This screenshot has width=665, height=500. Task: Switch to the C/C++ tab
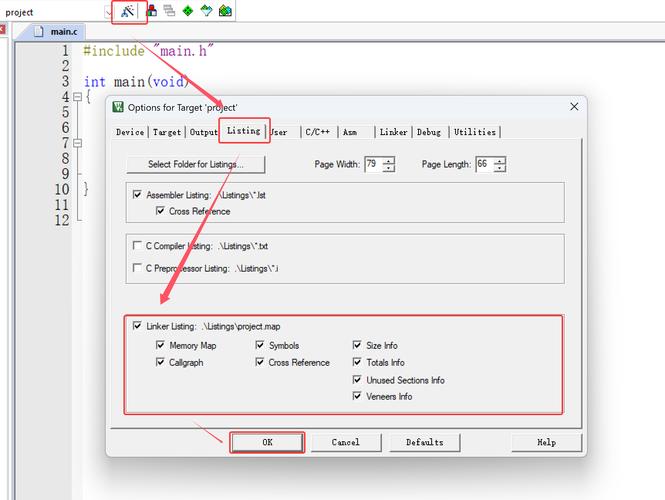[318, 132]
